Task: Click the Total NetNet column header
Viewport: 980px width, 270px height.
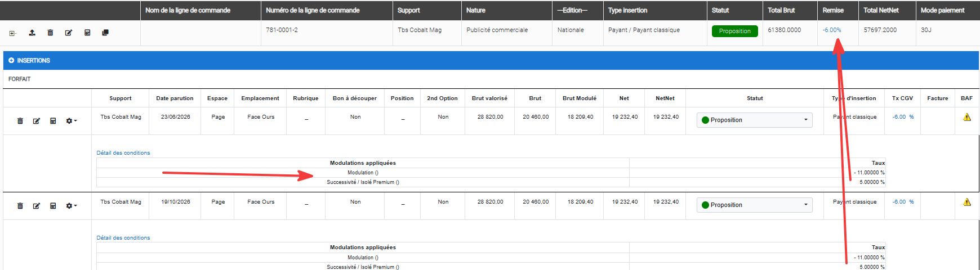Action: 881,10
